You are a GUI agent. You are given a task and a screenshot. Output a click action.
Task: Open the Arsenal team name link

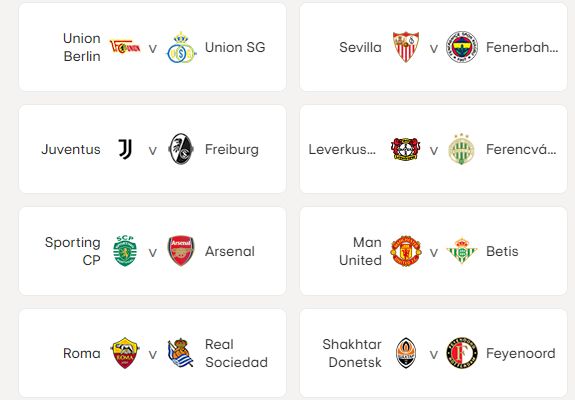click(x=230, y=252)
